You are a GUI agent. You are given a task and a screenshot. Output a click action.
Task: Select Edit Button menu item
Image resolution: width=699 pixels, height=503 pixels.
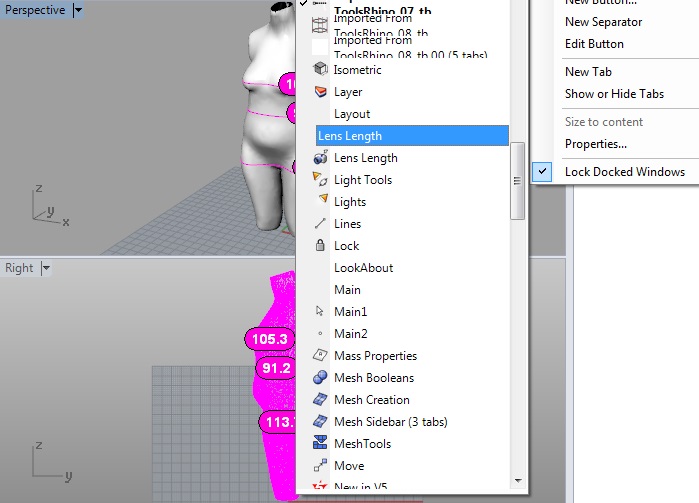coord(594,44)
